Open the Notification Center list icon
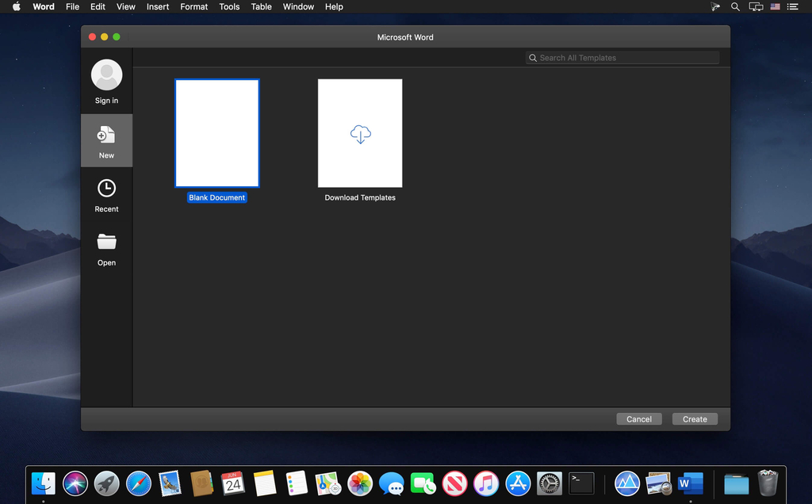This screenshot has height=504, width=812. click(792, 6)
